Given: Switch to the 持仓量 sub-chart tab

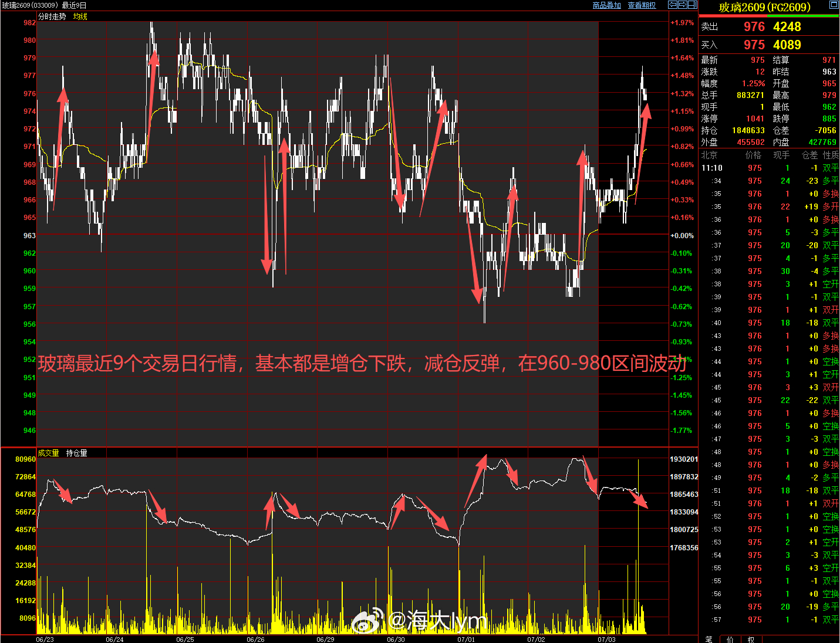Looking at the screenshot, I should [76, 453].
